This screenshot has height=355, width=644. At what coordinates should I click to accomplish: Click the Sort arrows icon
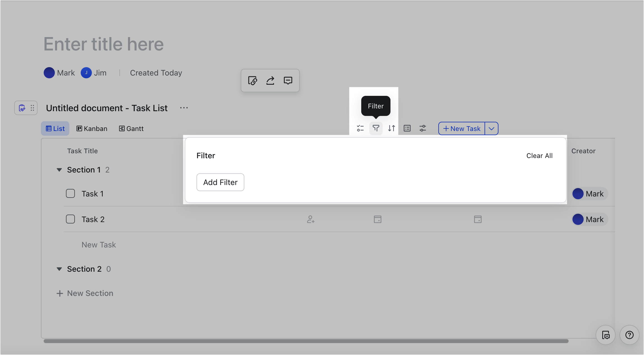pos(392,128)
